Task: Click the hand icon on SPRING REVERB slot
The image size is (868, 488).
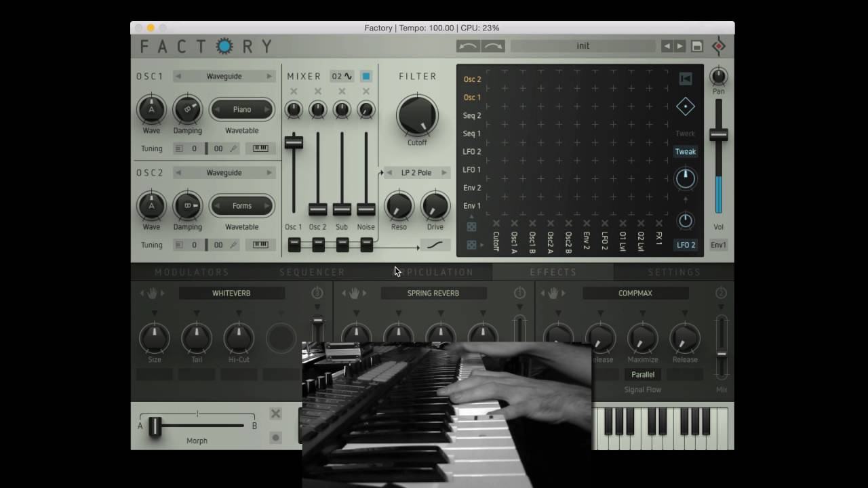Action: tap(354, 293)
